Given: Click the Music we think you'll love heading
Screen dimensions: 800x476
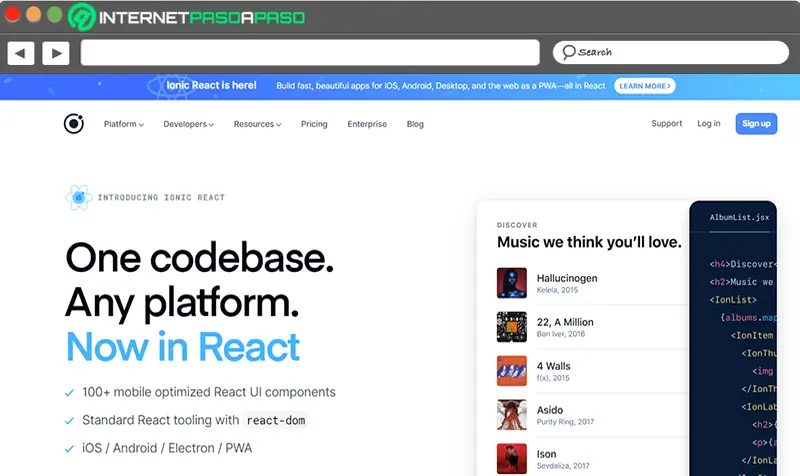Looking at the screenshot, I should coord(589,242).
